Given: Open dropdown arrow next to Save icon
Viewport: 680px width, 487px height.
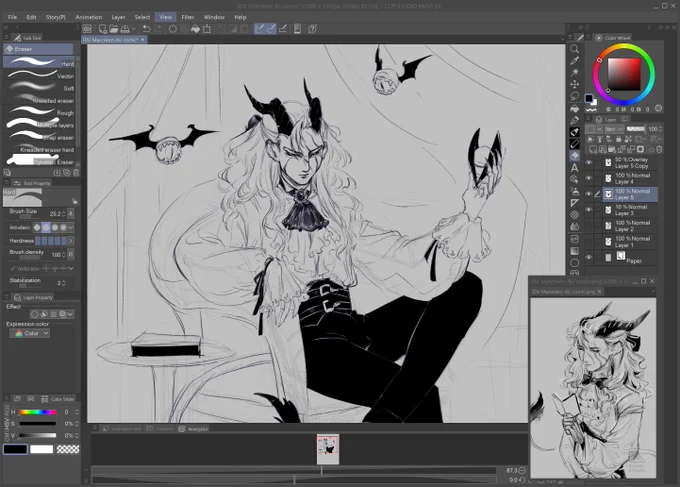Looking at the screenshot, I should click(134, 29).
